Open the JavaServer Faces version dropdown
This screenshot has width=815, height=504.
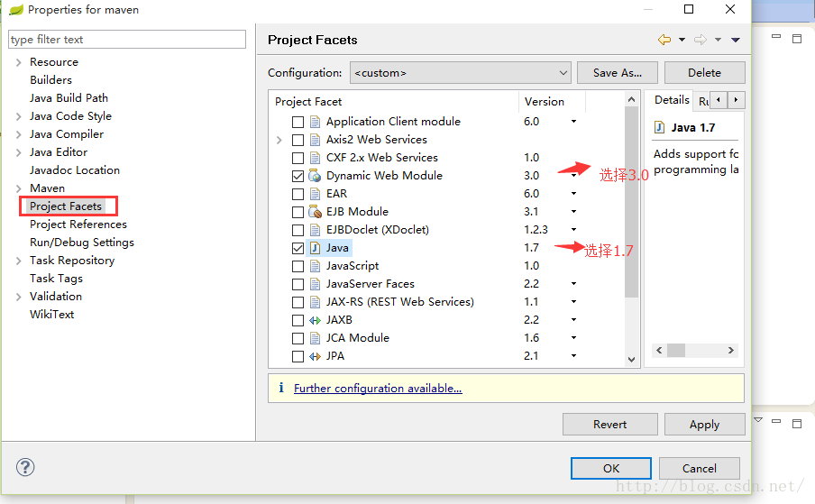[x=573, y=284]
